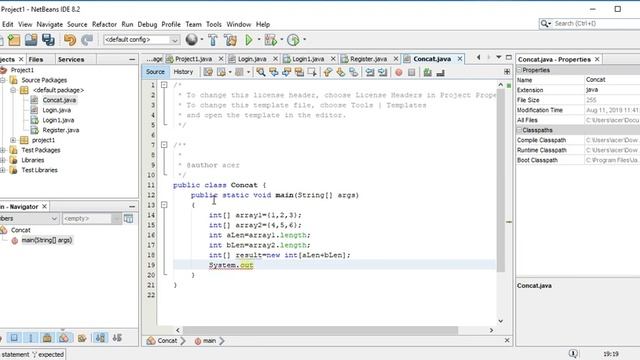The image size is (640, 360).
Task: Open the Debug menu
Action: tap(147, 24)
